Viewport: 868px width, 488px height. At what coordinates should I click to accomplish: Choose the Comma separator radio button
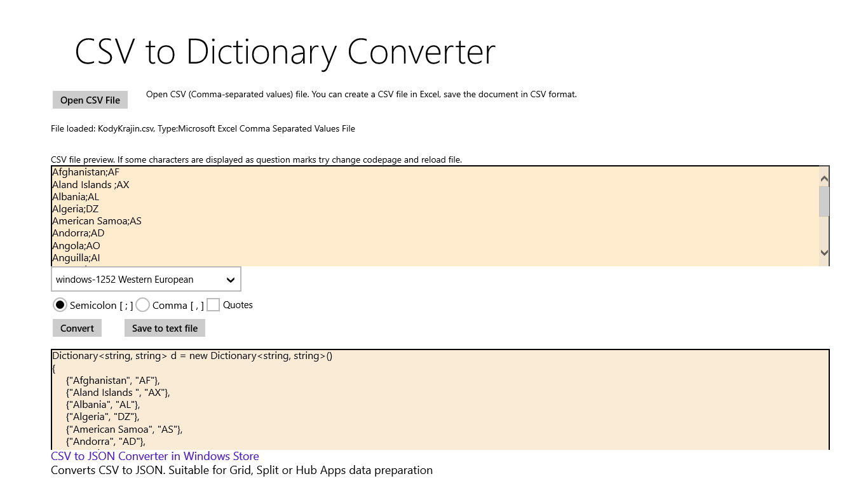point(142,305)
